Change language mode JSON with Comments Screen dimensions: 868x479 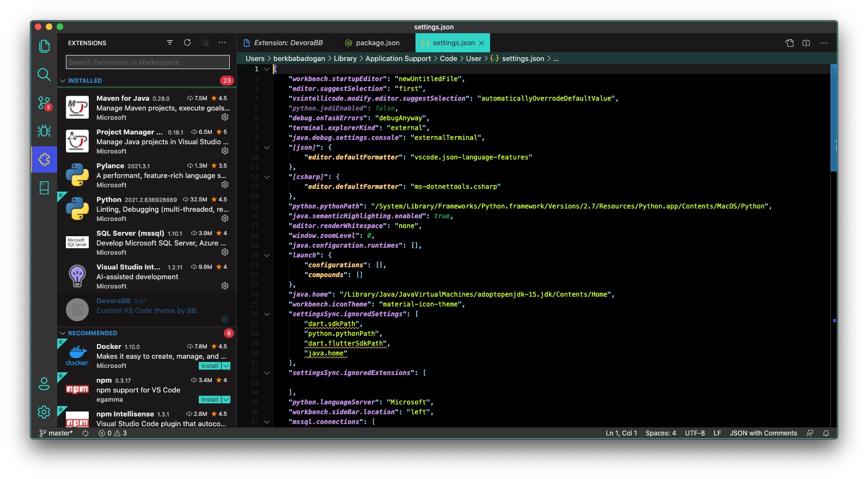[x=763, y=433]
